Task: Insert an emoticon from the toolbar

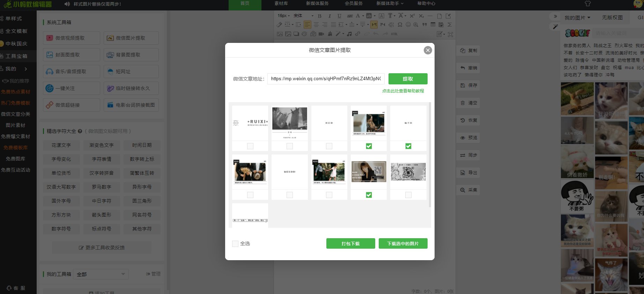Action: coord(408,25)
